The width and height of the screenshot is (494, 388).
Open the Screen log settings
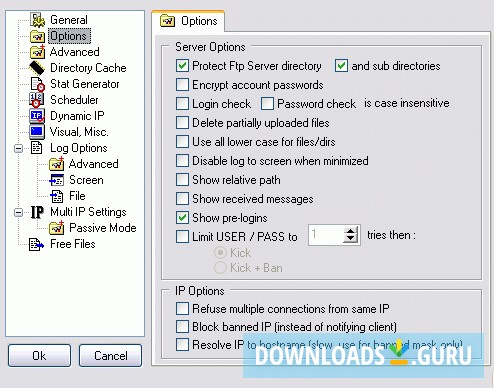coord(86,180)
